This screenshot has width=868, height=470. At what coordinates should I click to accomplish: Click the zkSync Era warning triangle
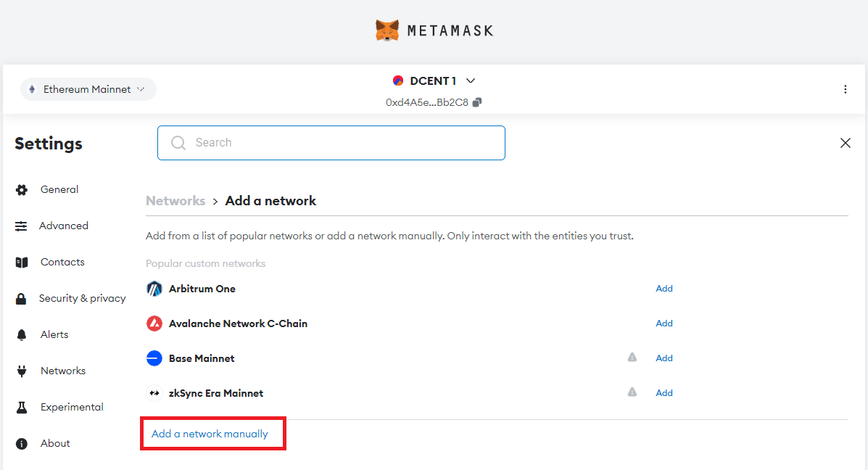tap(632, 392)
